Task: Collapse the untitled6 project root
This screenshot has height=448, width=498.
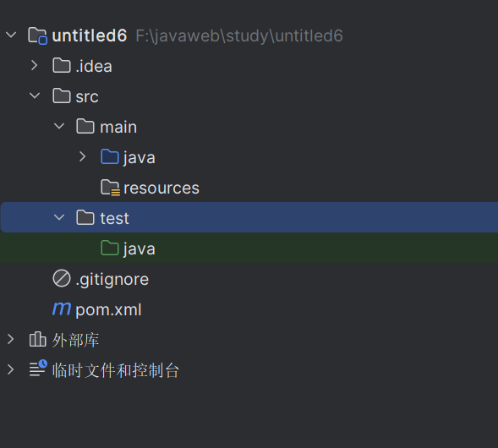Action: click(x=11, y=35)
